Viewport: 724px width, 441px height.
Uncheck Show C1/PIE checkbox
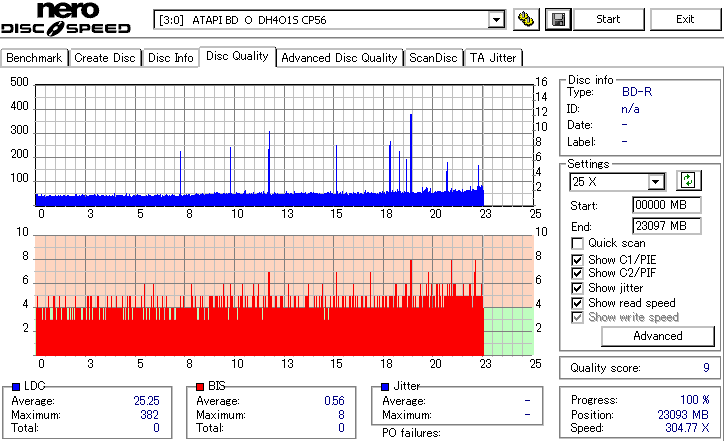(577, 260)
